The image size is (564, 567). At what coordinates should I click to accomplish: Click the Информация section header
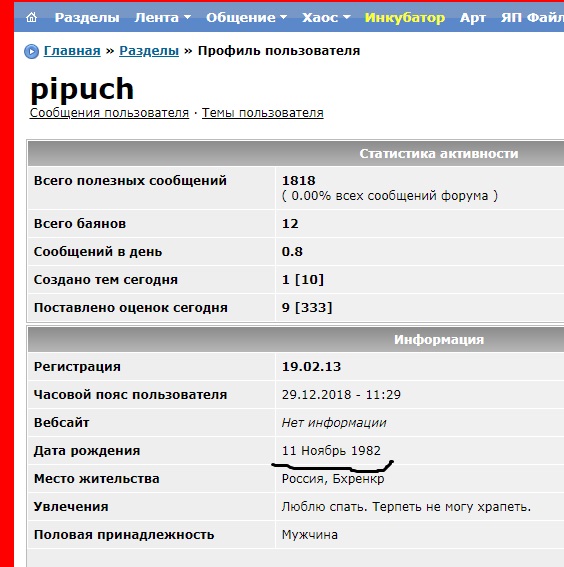(439, 340)
